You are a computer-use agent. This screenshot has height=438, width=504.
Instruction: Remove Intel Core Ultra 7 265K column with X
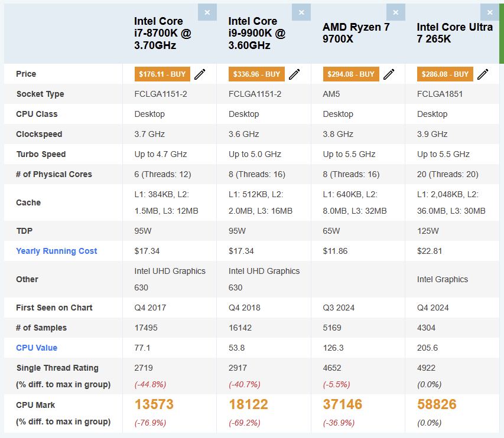point(490,12)
